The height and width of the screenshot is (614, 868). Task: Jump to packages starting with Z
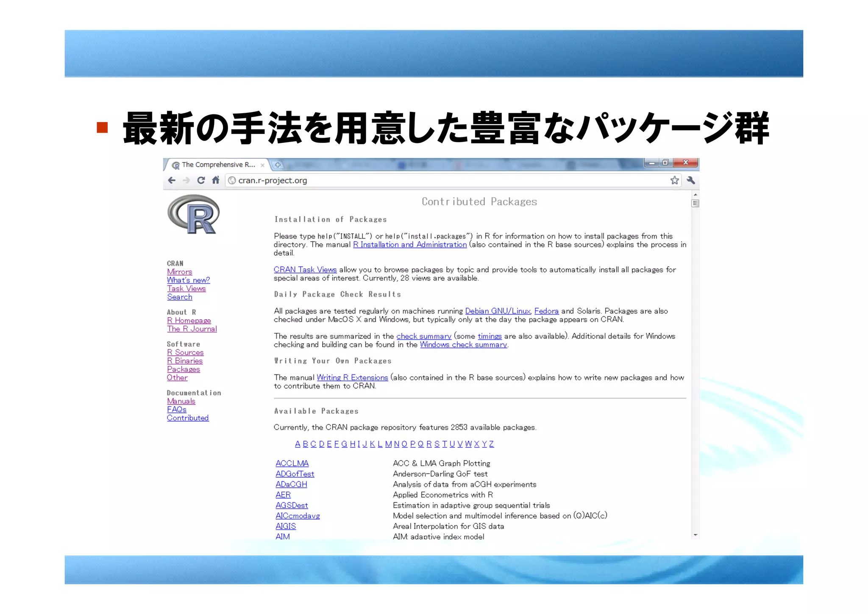491,444
